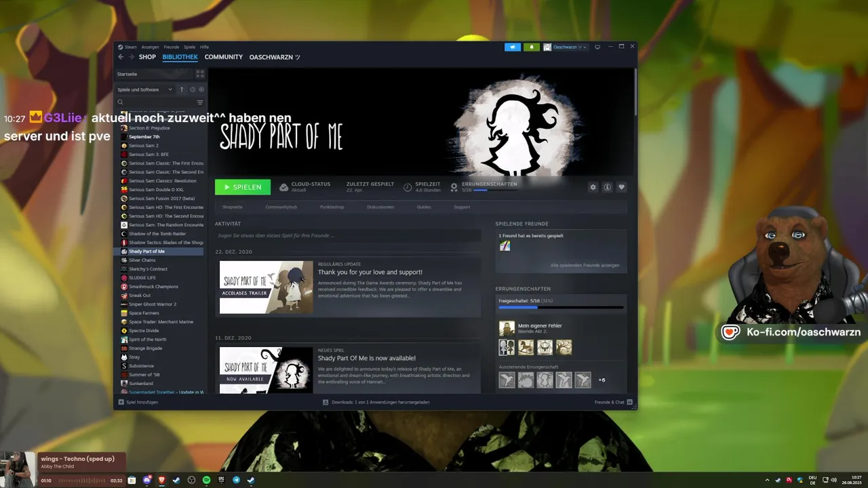Open the Guides link

(x=424, y=207)
